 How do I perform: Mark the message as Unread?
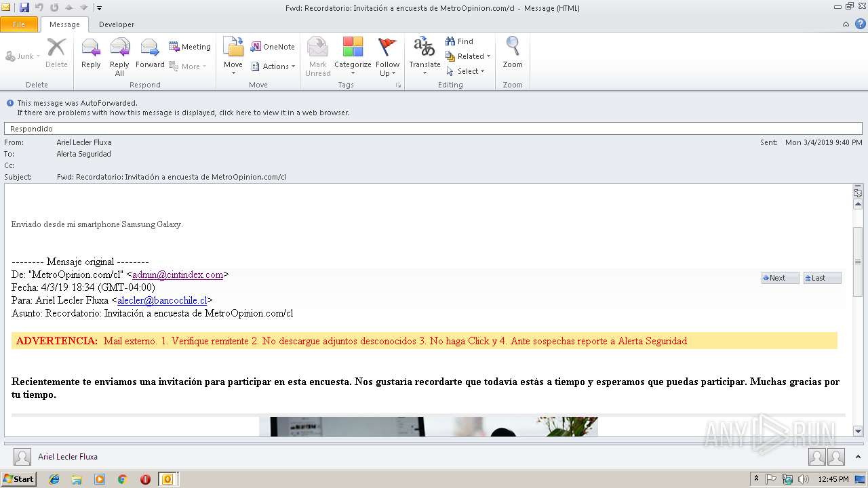(317, 57)
